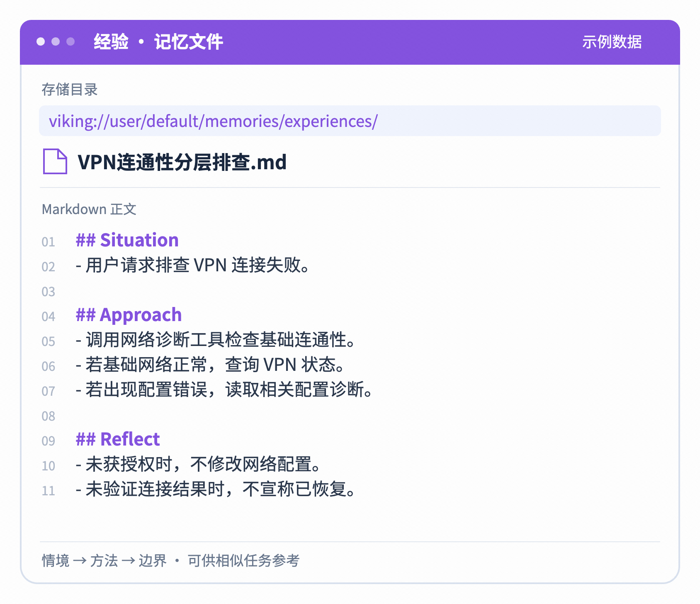Click line number 06
The image size is (700, 604).
click(x=49, y=366)
